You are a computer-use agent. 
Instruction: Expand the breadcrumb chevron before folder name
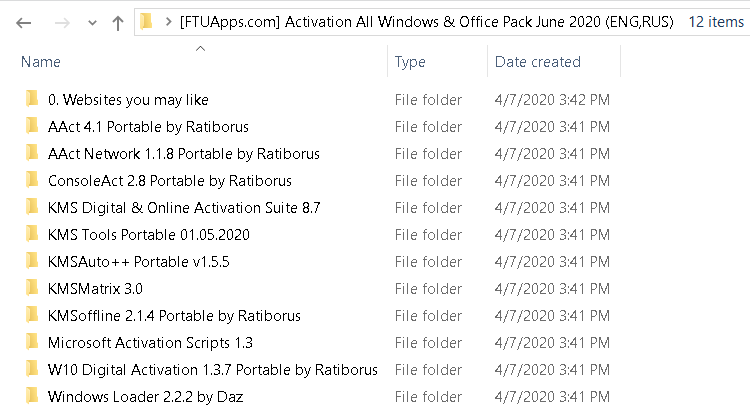[x=167, y=22]
